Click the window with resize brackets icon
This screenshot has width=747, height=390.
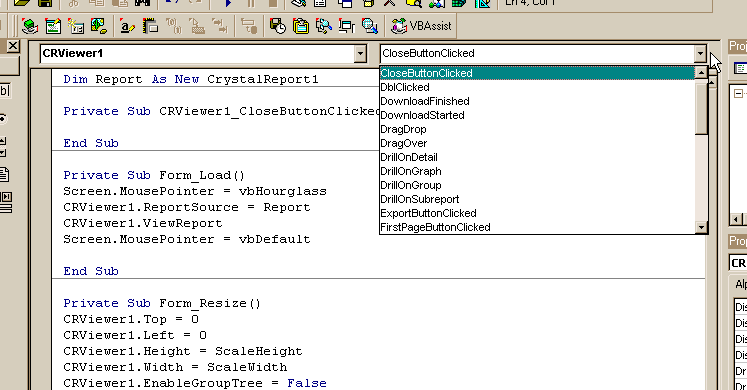pyautogui.click(x=347, y=26)
